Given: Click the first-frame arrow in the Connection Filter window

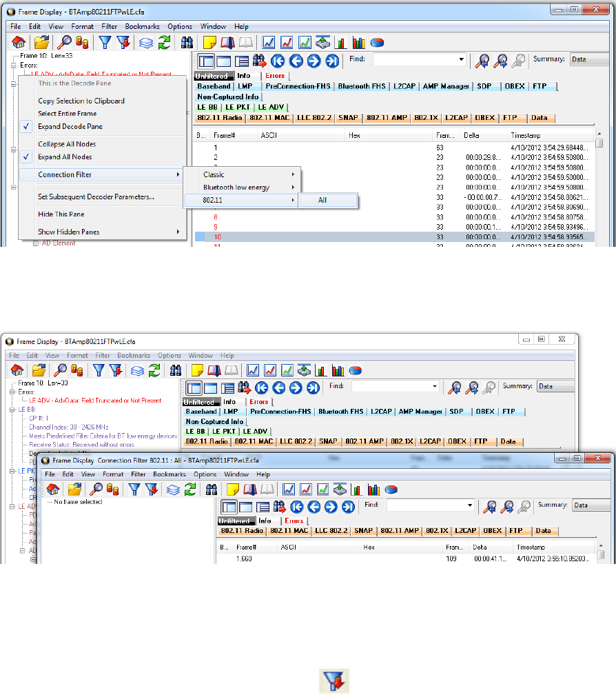Looking at the screenshot, I should click(281, 507).
